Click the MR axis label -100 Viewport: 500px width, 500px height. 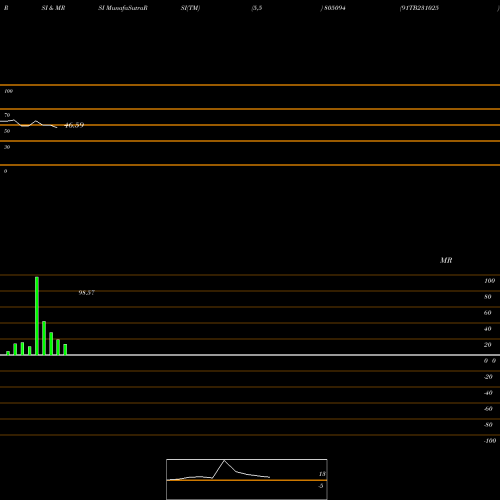490,441
